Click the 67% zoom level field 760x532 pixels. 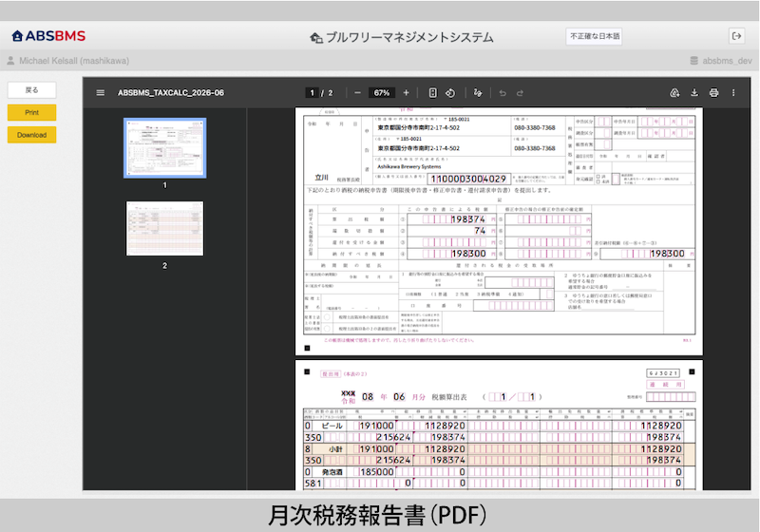click(x=382, y=92)
